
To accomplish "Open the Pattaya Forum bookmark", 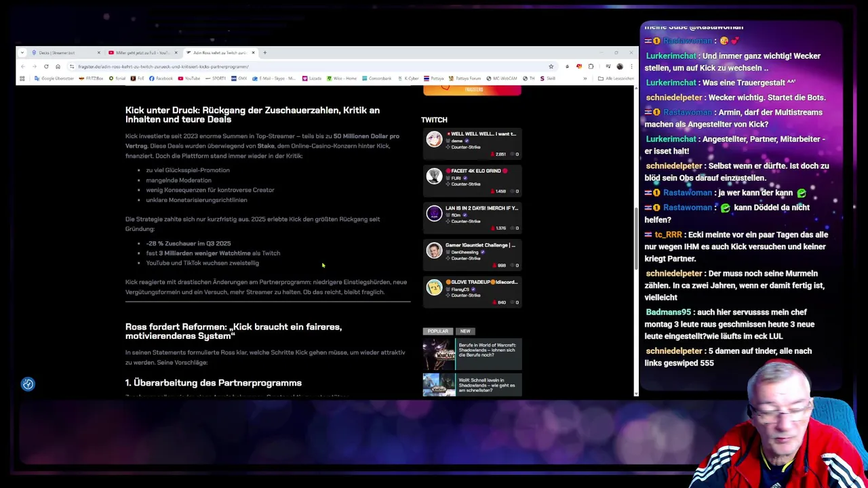I will coord(465,79).
